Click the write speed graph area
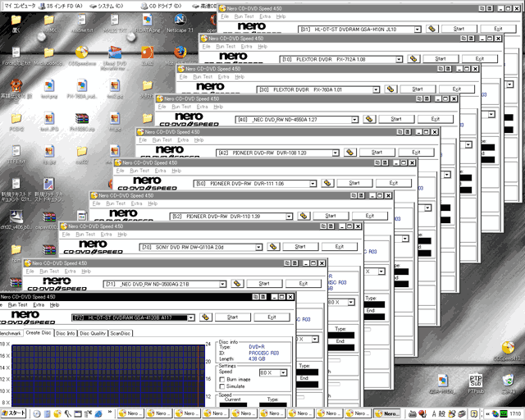This screenshot has height=420, width=525. 108,376
